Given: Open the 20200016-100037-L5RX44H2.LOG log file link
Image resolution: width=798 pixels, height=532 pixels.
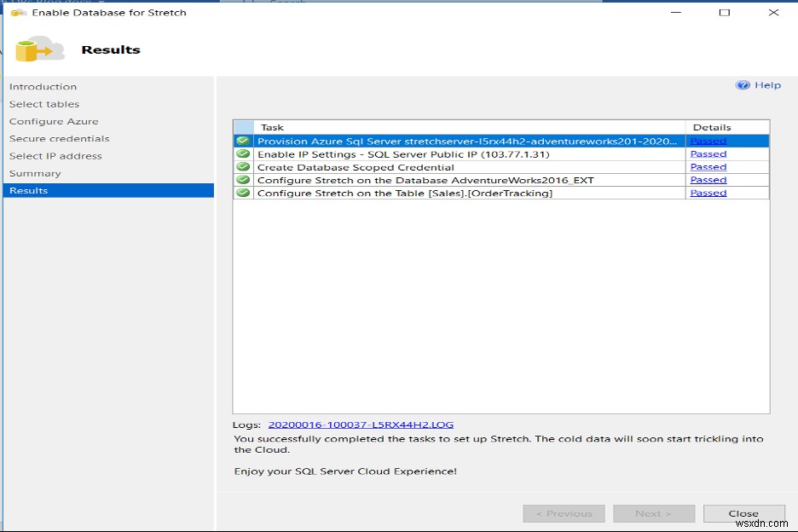Looking at the screenshot, I should pos(361,425).
